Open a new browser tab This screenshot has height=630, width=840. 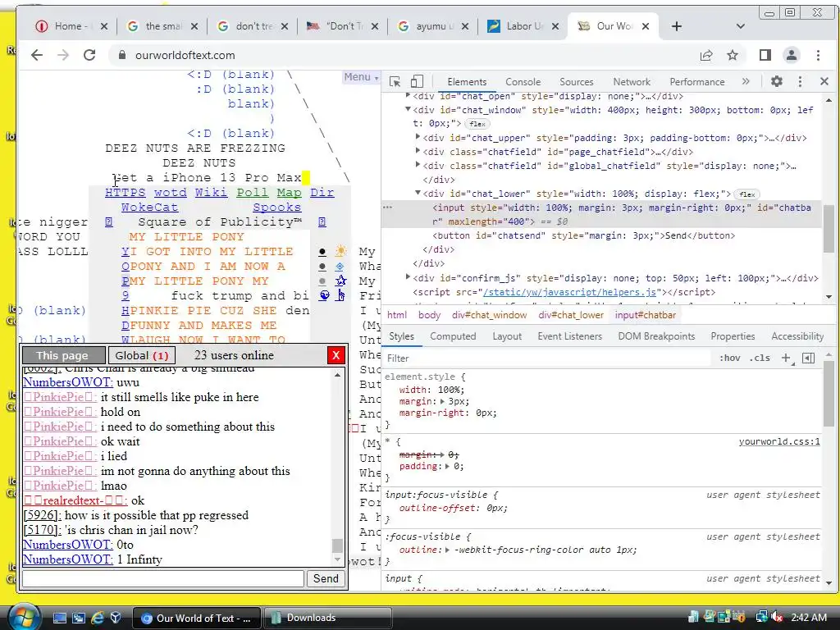(677, 26)
